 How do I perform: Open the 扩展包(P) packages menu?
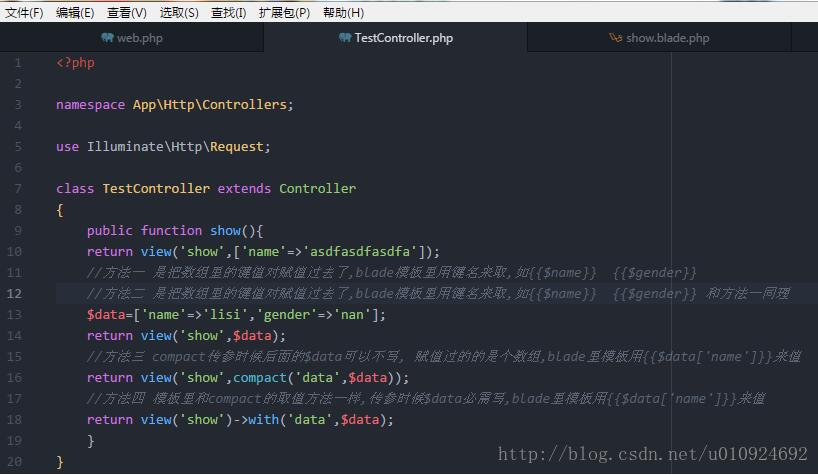pyautogui.click(x=284, y=12)
